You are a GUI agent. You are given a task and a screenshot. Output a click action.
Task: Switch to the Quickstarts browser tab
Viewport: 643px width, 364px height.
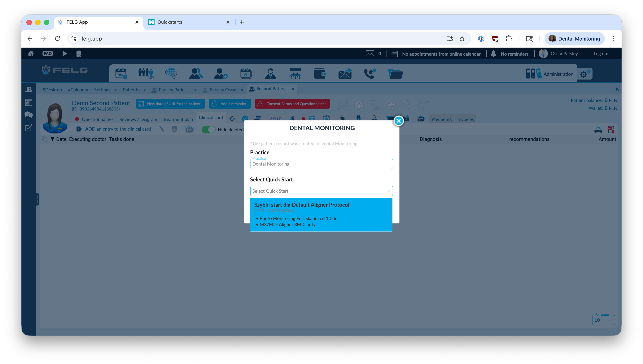pyautogui.click(x=189, y=22)
